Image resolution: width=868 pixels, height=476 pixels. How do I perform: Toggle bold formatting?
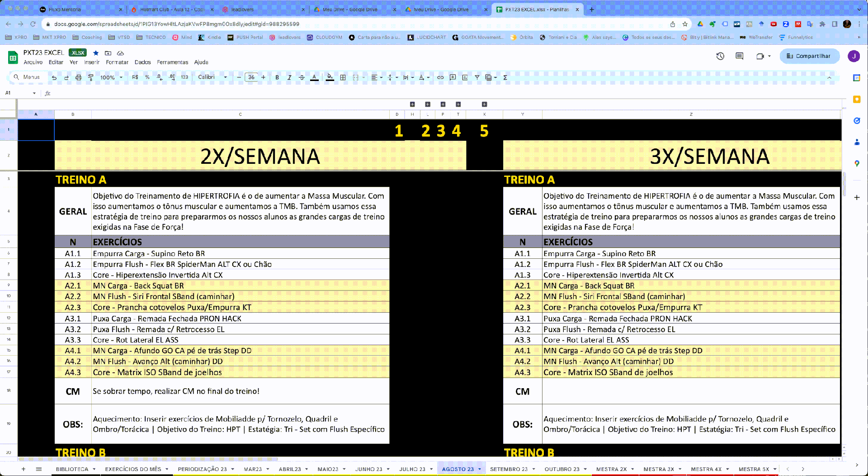277,77
